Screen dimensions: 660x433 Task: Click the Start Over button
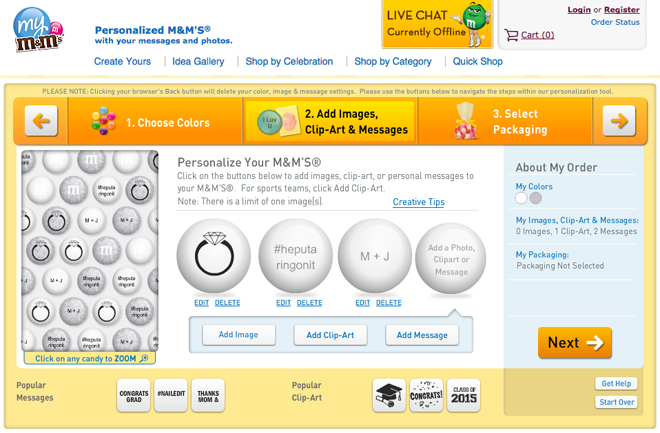pyautogui.click(x=616, y=402)
